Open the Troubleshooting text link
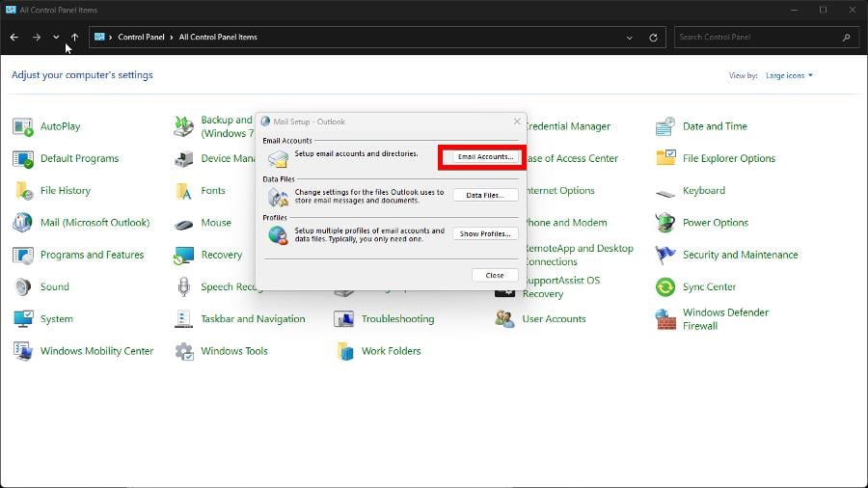This screenshot has height=488, width=868. pyautogui.click(x=398, y=319)
